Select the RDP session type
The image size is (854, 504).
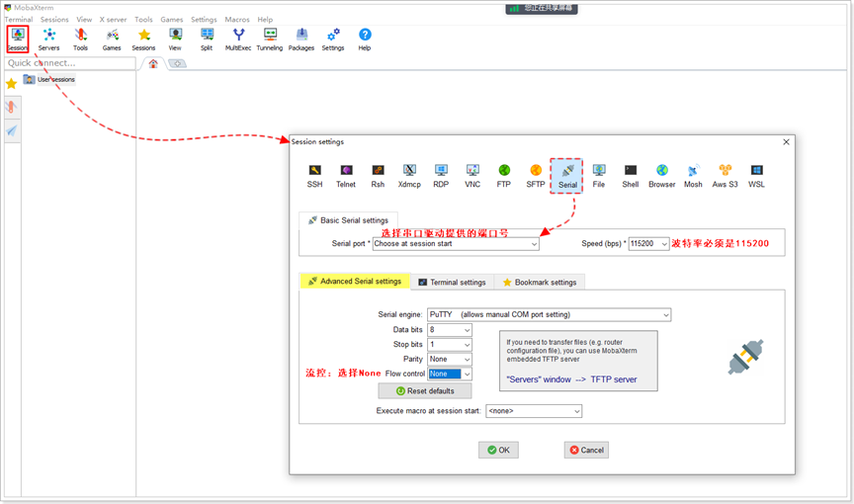(441, 176)
